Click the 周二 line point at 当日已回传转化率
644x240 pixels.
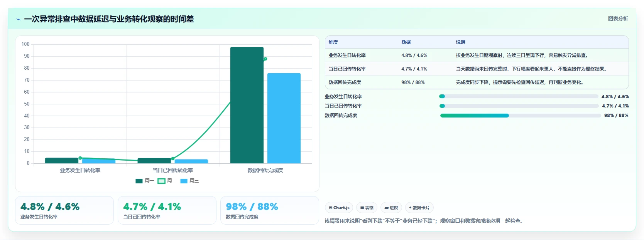click(173, 159)
